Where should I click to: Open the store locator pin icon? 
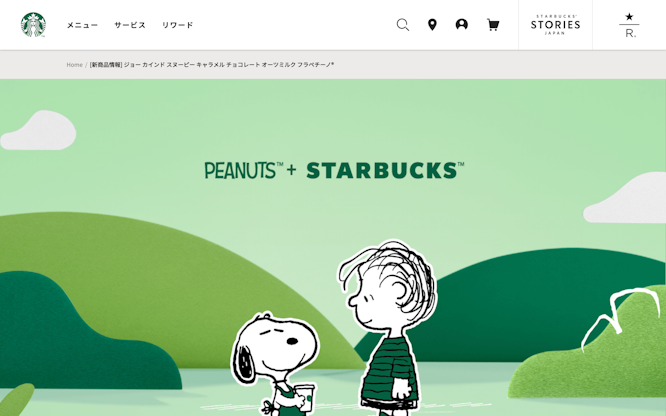pyautogui.click(x=432, y=25)
